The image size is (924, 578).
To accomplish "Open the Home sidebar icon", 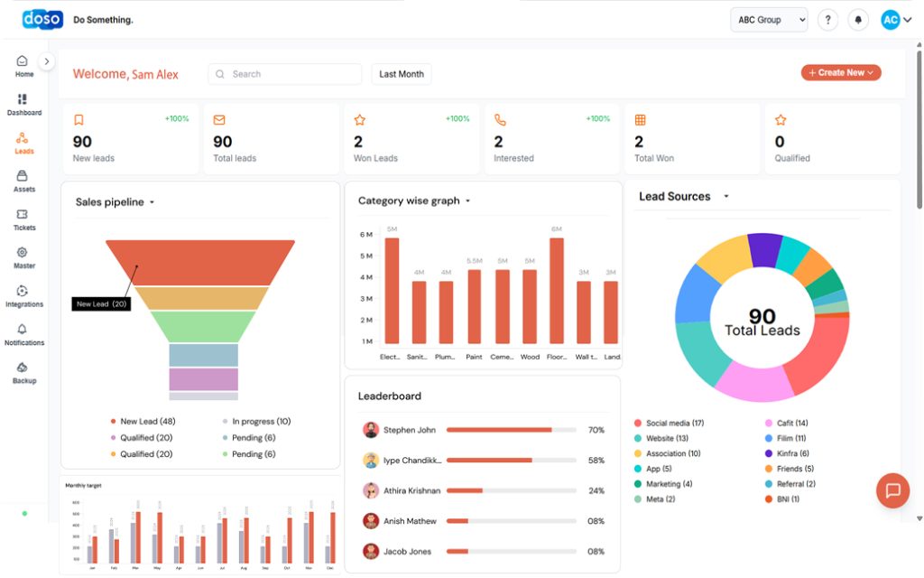I will (23, 61).
